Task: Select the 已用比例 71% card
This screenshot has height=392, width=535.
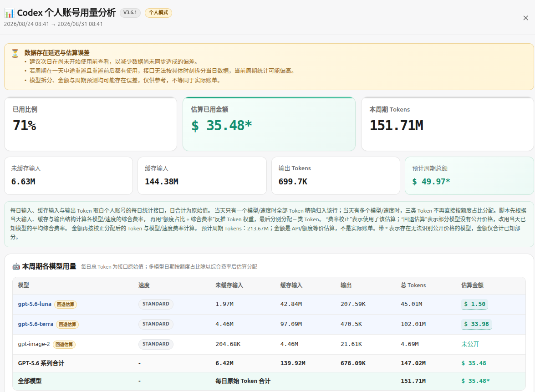Action: (x=91, y=124)
